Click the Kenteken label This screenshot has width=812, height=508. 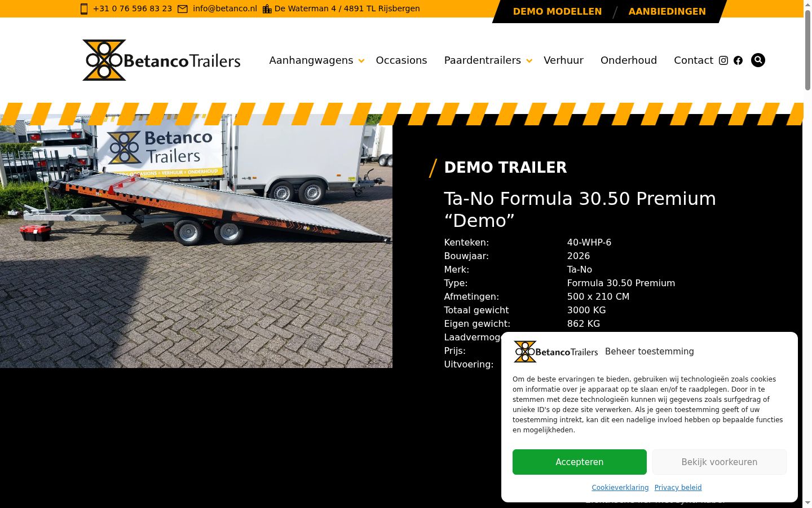click(x=466, y=242)
